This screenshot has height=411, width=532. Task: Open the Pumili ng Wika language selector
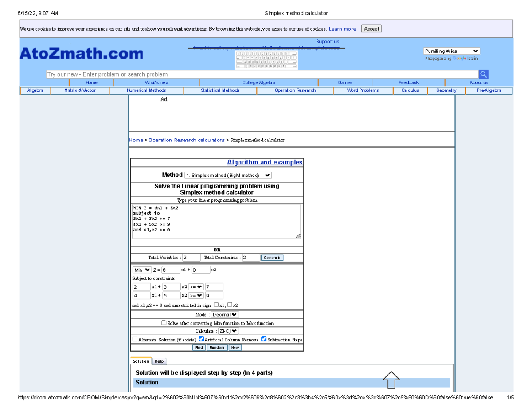451,51
